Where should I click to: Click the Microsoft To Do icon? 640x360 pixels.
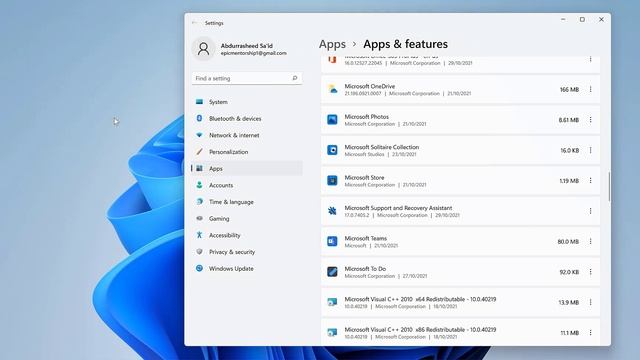(x=332, y=272)
